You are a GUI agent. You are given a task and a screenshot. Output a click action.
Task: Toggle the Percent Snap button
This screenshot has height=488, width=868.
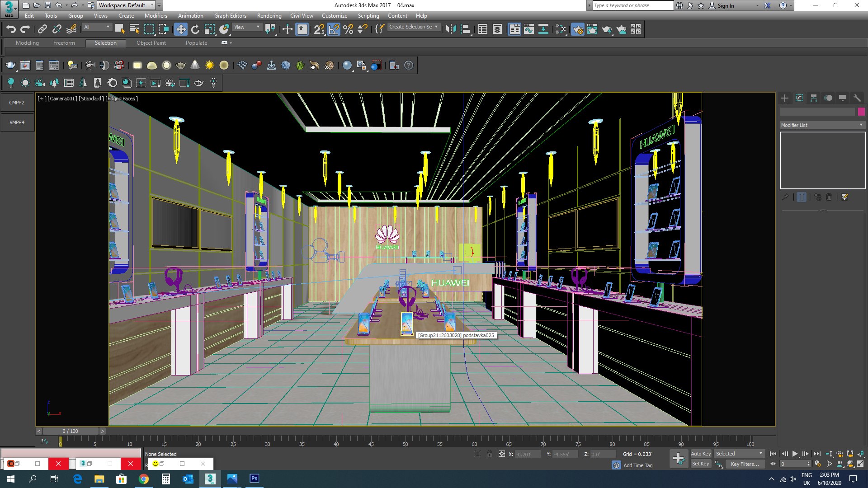pos(348,29)
